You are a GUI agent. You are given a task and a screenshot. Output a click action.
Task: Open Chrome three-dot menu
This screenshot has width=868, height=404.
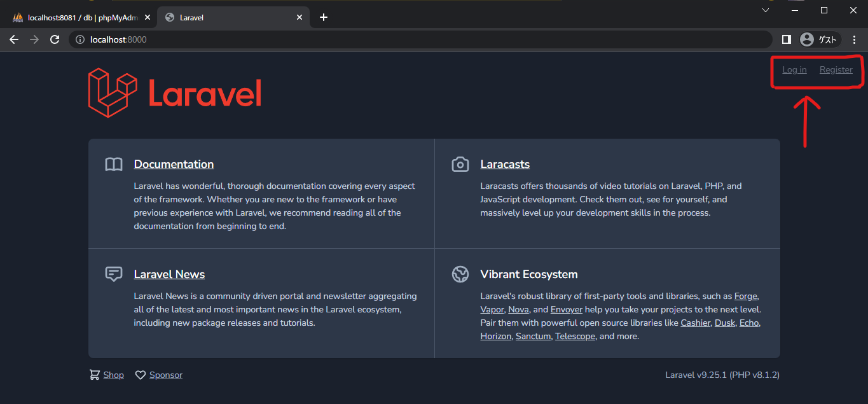[854, 39]
